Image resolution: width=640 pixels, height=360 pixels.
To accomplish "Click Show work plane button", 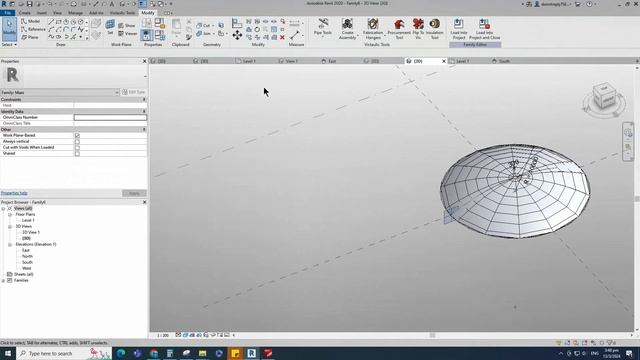I will tap(127, 25).
